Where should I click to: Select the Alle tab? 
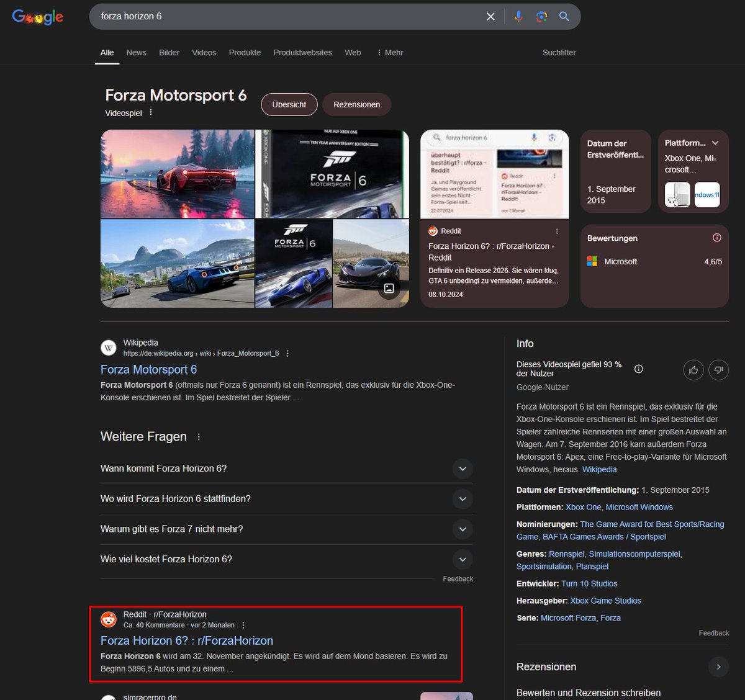tap(107, 53)
